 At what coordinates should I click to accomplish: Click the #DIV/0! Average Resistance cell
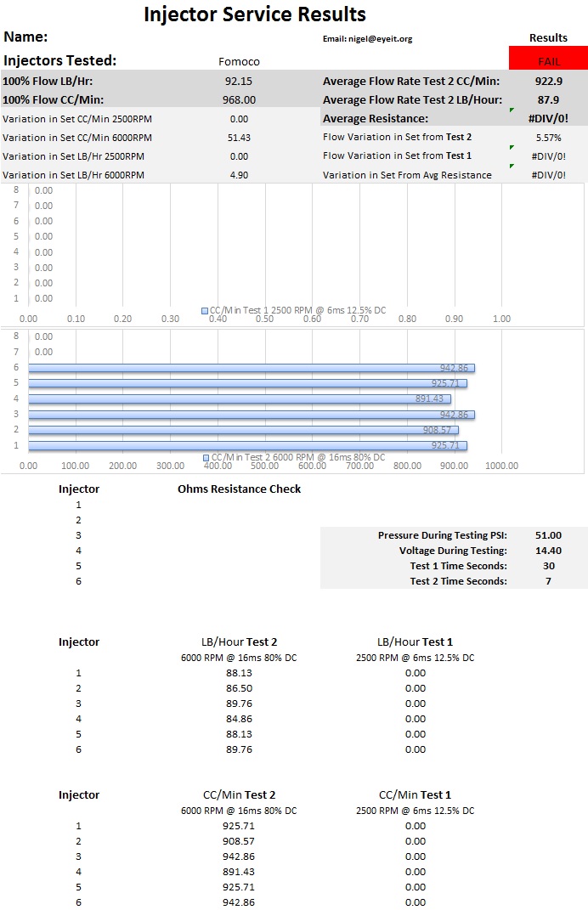(x=549, y=118)
